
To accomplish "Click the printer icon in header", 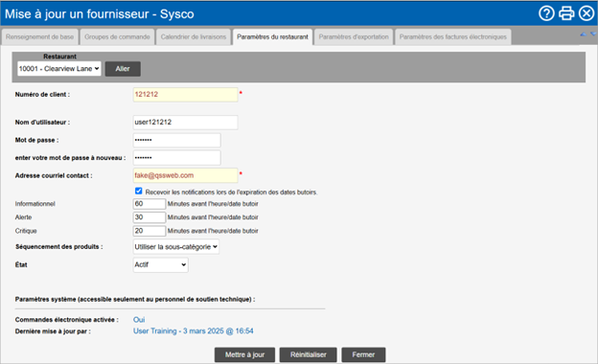I will click(566, 13).
